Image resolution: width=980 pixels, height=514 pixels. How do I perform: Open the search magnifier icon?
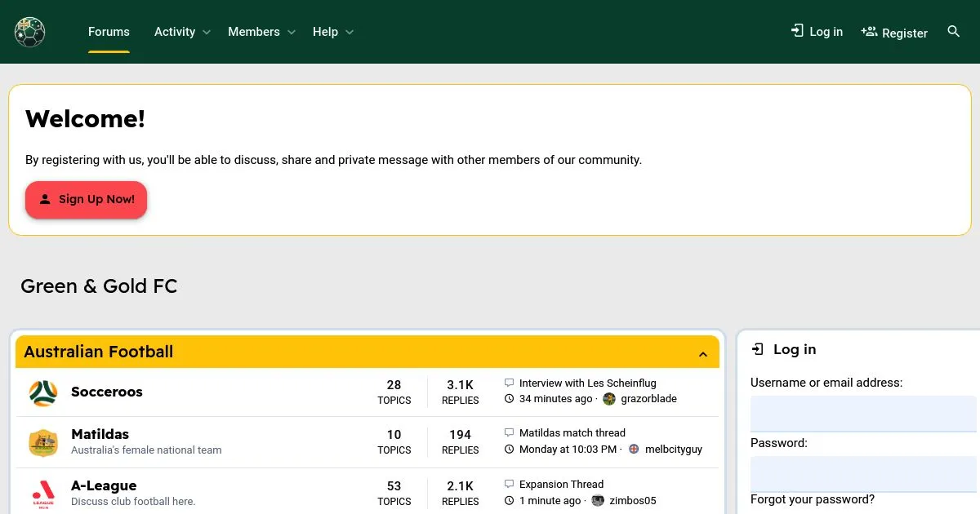click(953, 31)
